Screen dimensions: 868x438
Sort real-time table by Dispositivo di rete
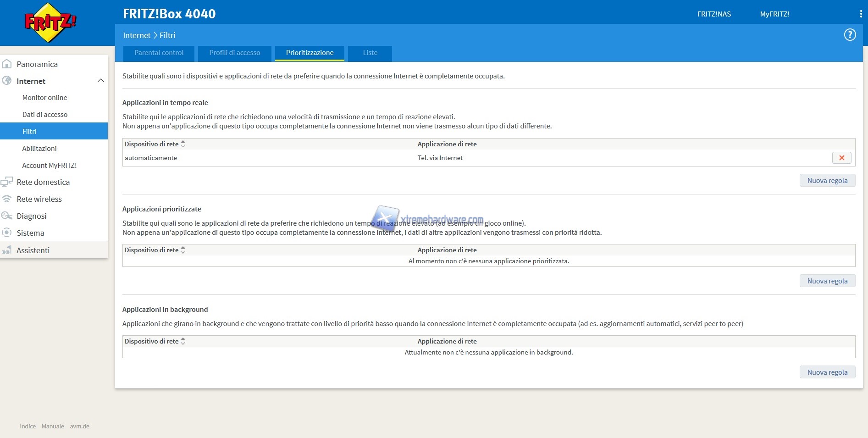183,144
